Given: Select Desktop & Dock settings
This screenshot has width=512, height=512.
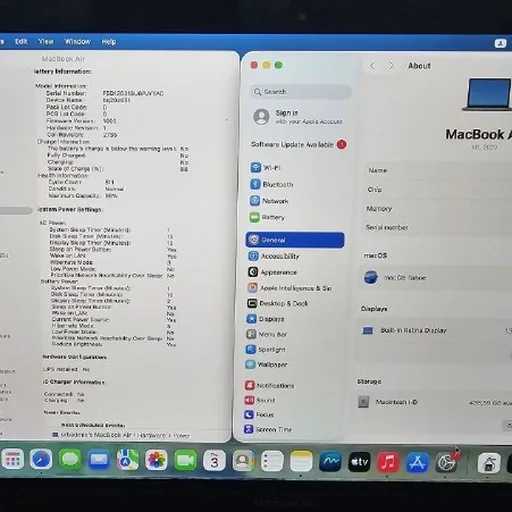Looking at the screenshot, I should coord(277,303).
